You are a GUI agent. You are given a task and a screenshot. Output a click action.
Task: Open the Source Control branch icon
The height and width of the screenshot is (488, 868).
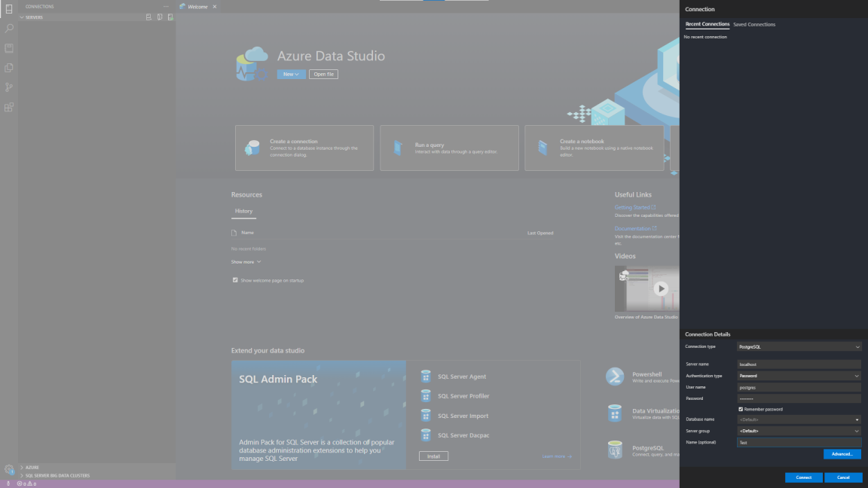pos(9,87)
